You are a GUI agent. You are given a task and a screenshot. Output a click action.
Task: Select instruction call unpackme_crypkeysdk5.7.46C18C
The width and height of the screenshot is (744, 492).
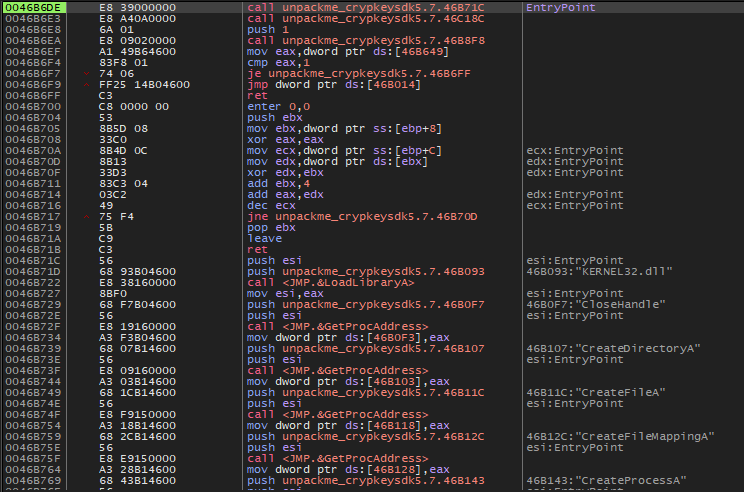pyautogui.click(x=366, y=19)
